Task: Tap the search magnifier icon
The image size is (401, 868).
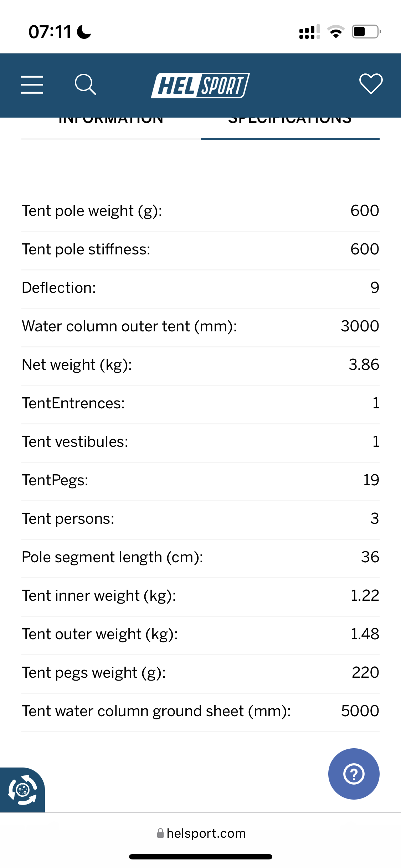Action: tap(86, 85)
